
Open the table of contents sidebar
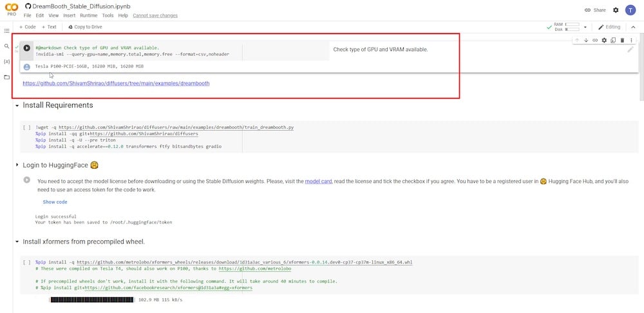pos(6,31)
